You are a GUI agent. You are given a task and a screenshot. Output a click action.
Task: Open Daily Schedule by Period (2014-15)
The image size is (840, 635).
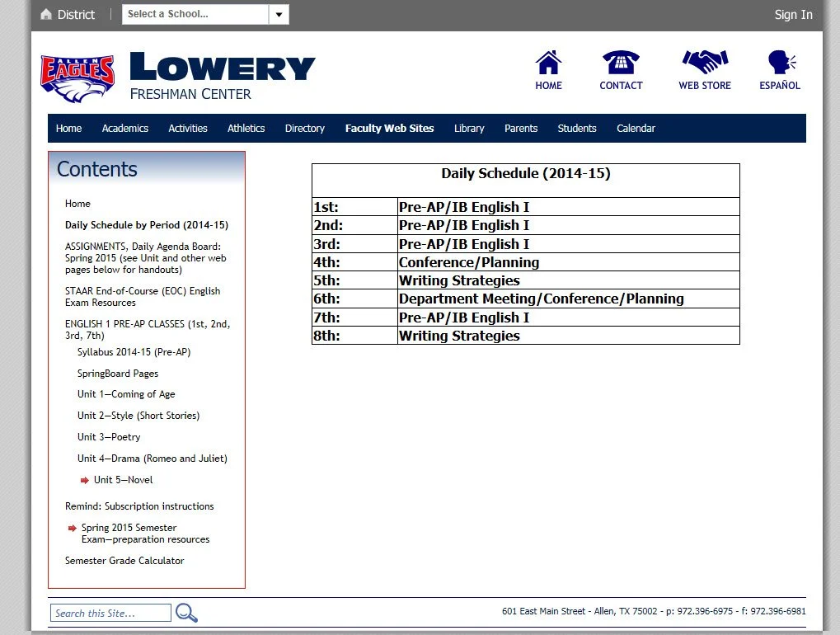[147, 224]
